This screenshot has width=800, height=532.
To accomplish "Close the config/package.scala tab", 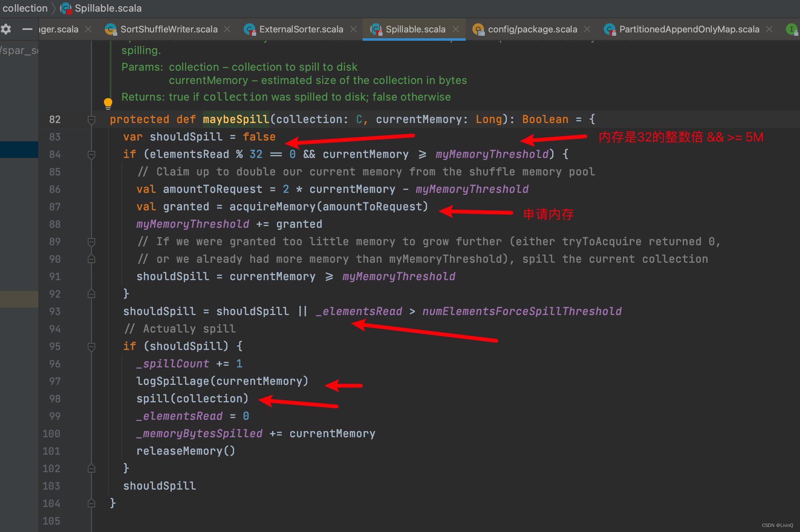I will click(587, 29).
